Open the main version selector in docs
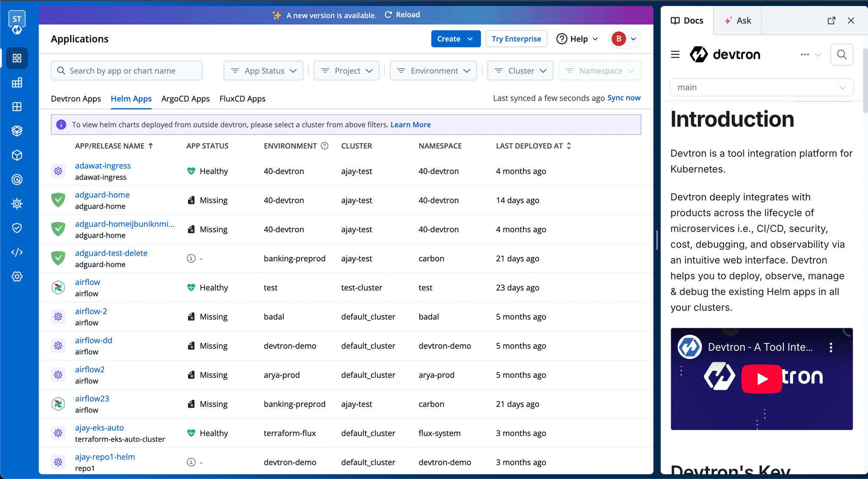Screen dimensions: 868x479 click(x=762, y=87)
